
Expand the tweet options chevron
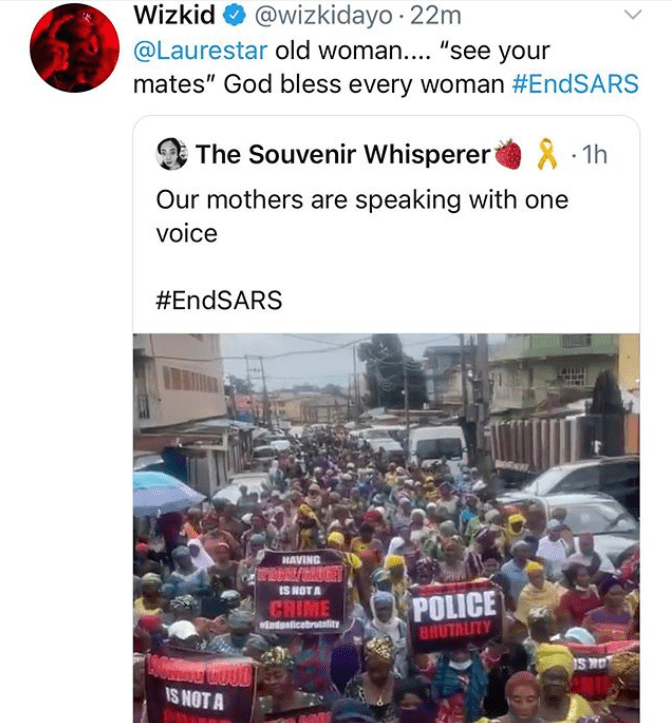(631, 16)
